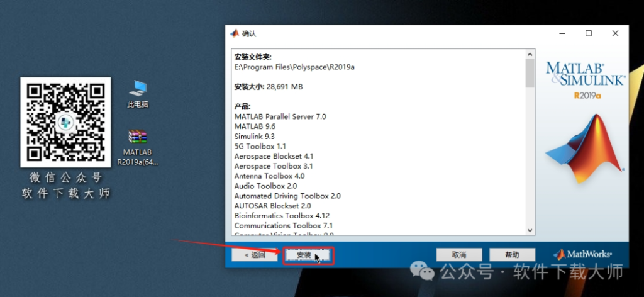Click the MathWorks logo in footer

[583, 254]
